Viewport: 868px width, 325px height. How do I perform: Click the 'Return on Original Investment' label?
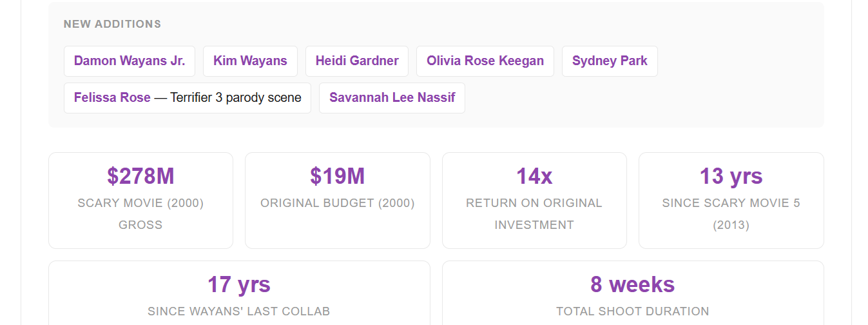pos(534,213)
